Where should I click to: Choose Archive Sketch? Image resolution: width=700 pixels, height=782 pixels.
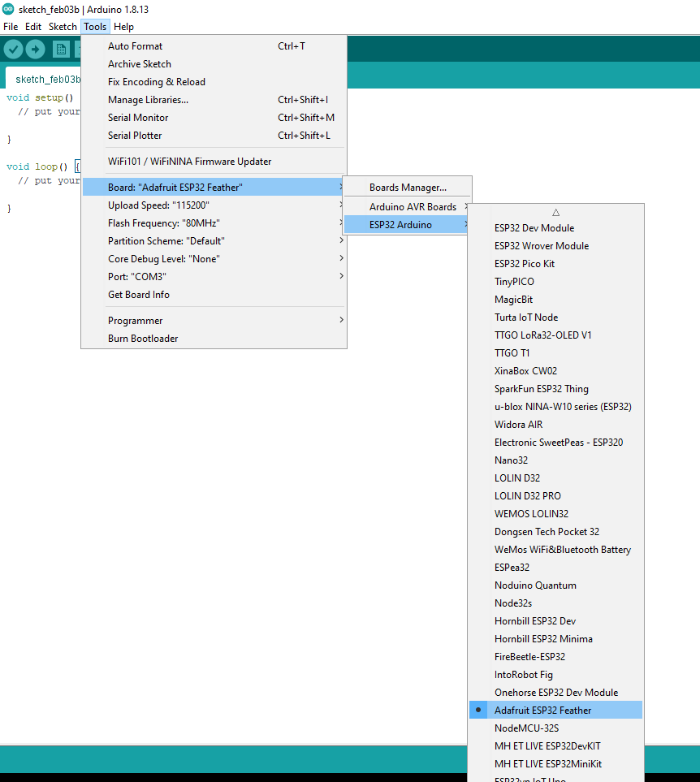[214, 64]
